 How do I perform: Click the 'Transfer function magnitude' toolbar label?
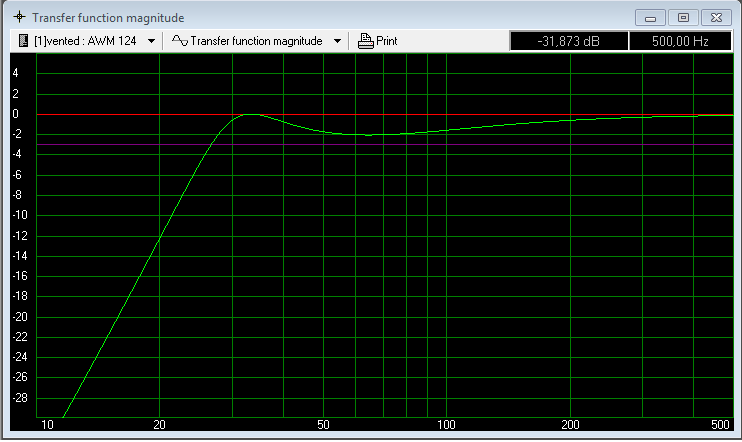(x=256, y=41)
